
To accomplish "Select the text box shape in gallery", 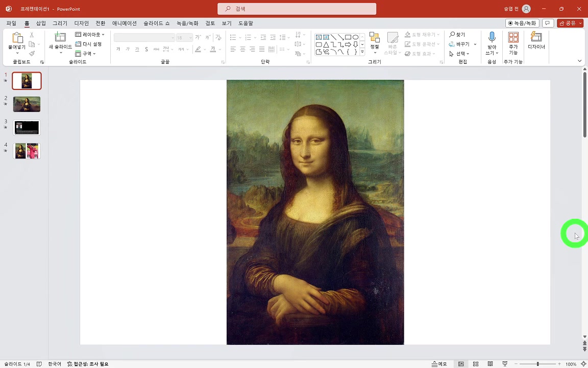I will [x=318, y=37].
